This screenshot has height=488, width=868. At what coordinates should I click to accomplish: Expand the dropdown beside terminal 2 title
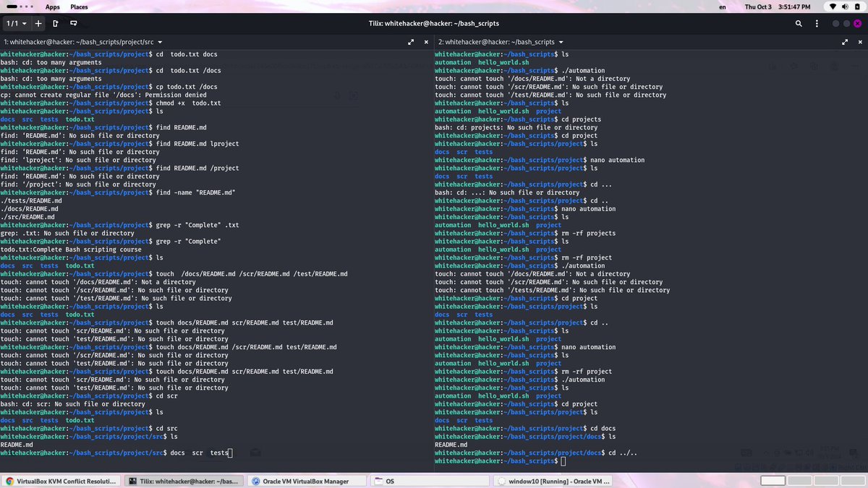tap(560, 42)
